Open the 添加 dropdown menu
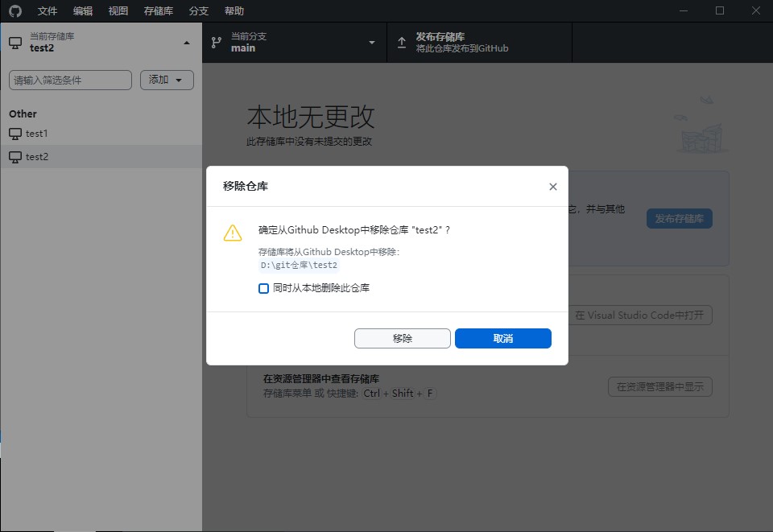 tap(167, 80)
